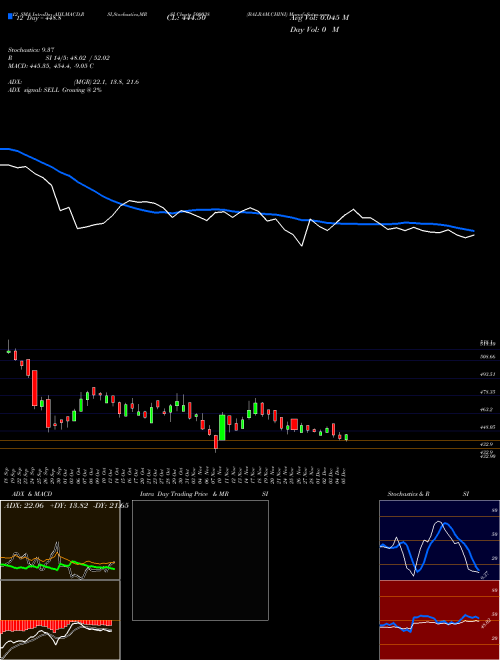Click the MACD histogram chart with red bars
The image size is (500, 660).
60,620
